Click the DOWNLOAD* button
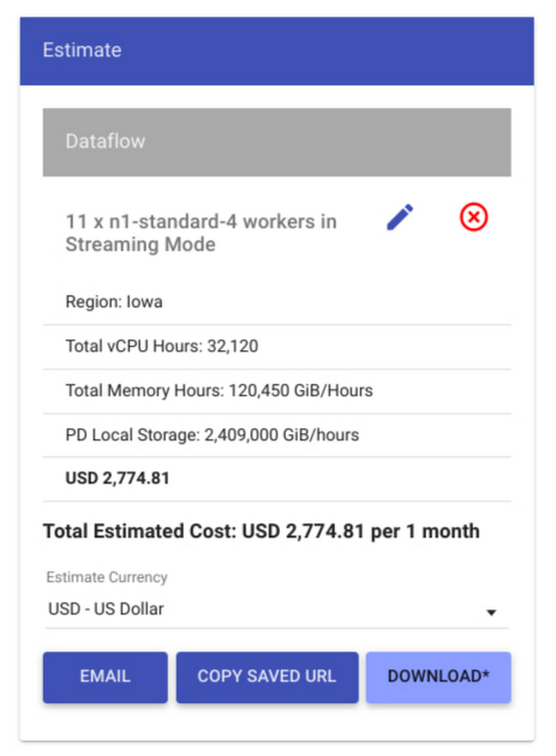This screenshot has height=756, width=556. click(438, 677)
